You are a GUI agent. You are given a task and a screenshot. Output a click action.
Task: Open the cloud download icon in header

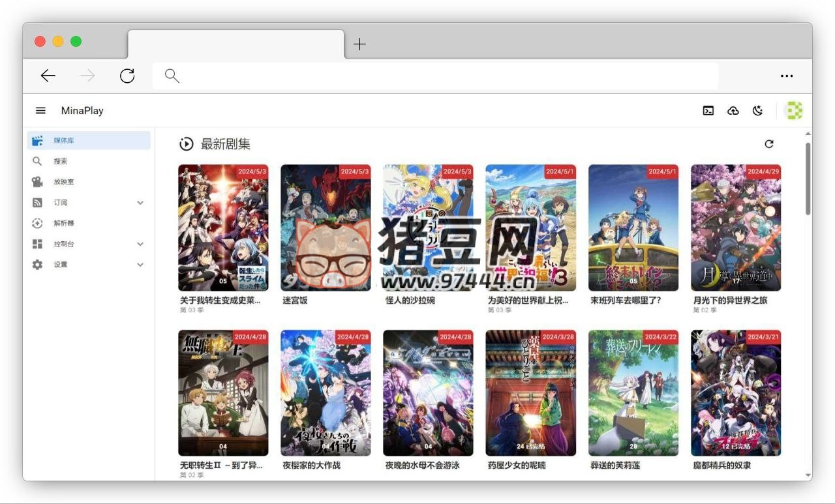[x=733, y=111]
